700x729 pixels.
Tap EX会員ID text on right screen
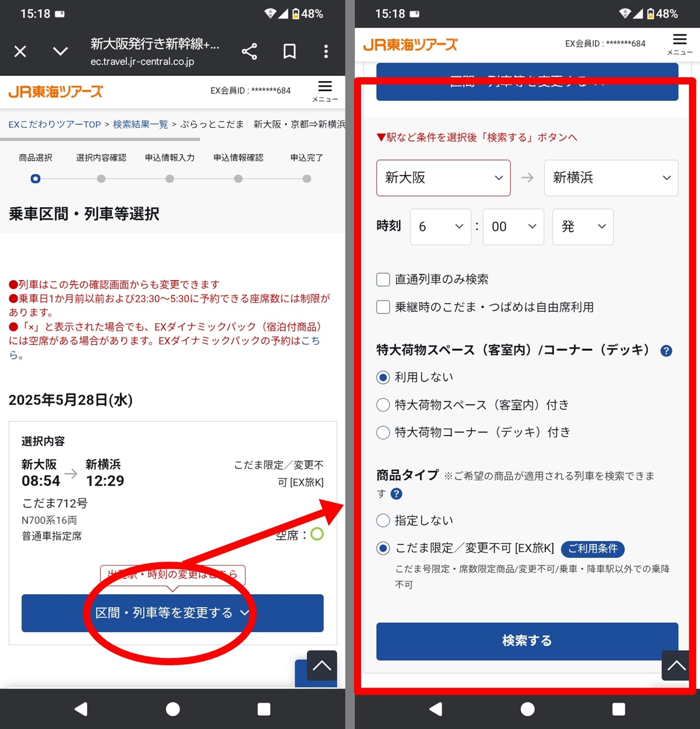pyautogui.click(x=605, y=44)
